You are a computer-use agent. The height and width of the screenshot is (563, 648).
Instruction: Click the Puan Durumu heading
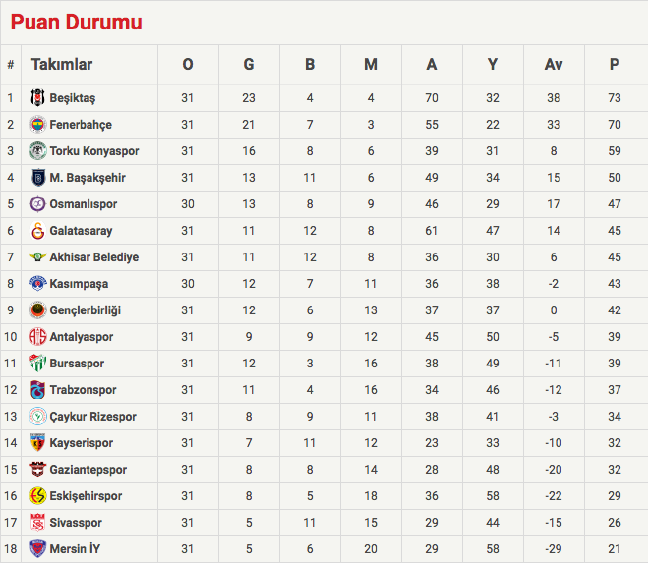(76, 22)
